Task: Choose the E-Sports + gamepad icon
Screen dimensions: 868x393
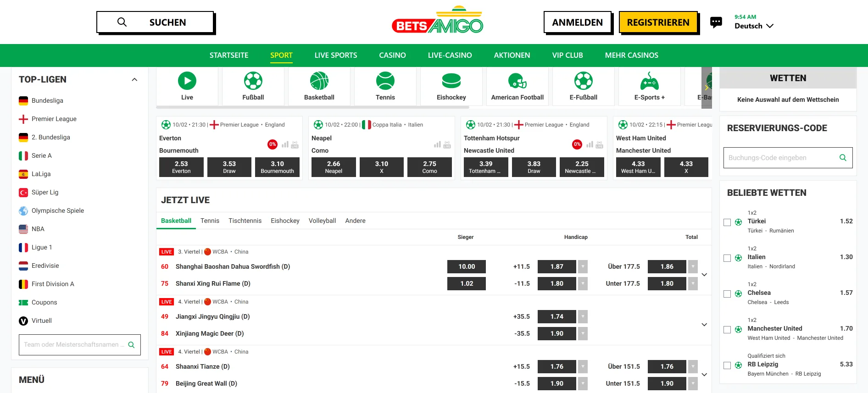Action: point(650,81)
